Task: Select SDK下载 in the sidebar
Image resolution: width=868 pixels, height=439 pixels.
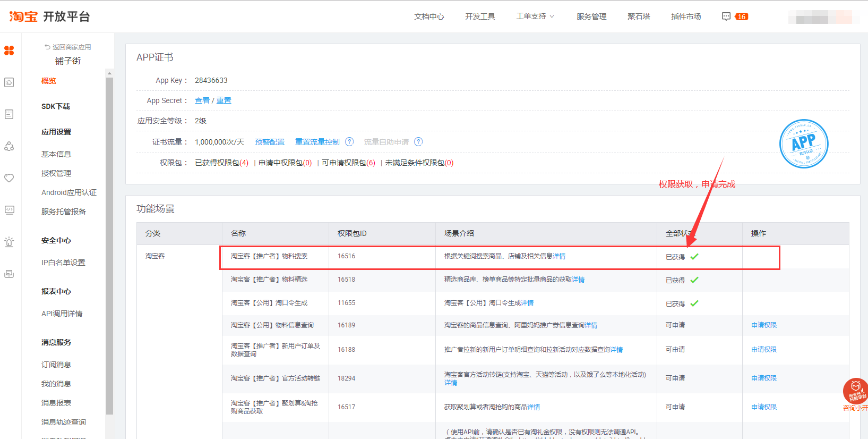Action: coord(56,106)
